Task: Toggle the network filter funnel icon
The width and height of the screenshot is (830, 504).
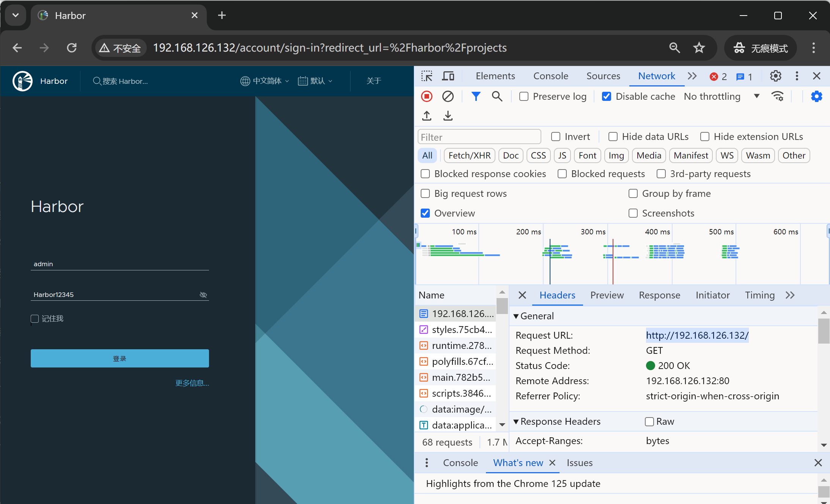Action: [x=476, y=96]
